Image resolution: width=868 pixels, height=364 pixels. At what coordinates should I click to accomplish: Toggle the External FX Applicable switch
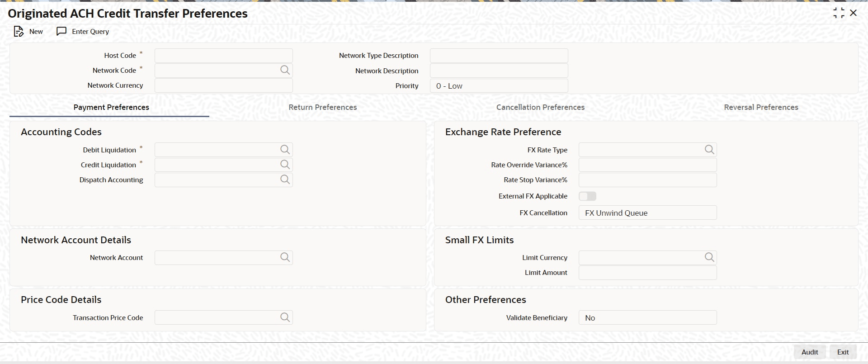click(x=587, y=196)
